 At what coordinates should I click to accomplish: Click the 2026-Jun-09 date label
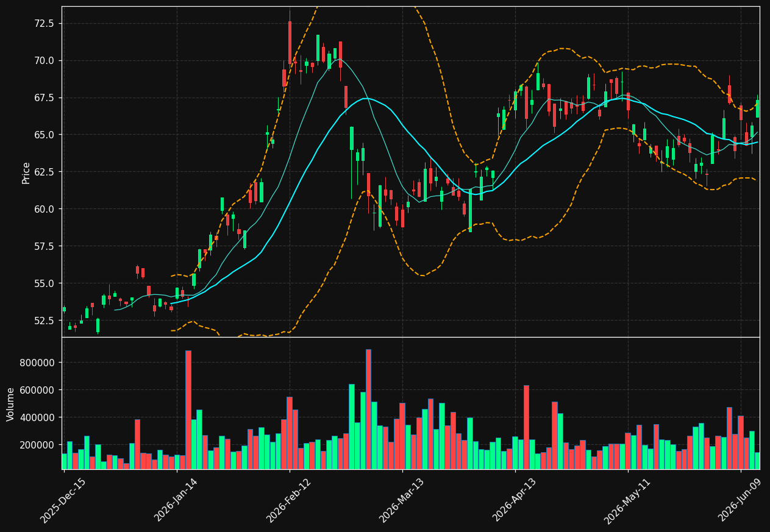click(x=741, y=501)
